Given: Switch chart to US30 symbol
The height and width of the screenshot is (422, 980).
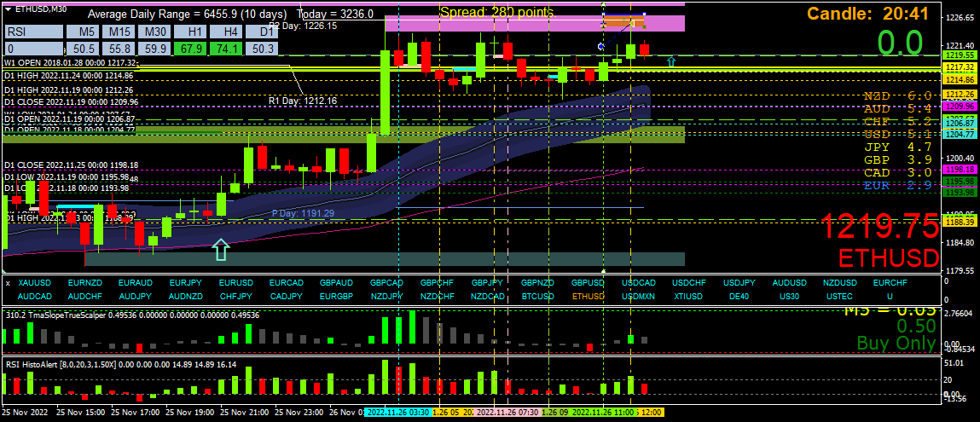Looking at the screenshot, I should coord(790,296).
